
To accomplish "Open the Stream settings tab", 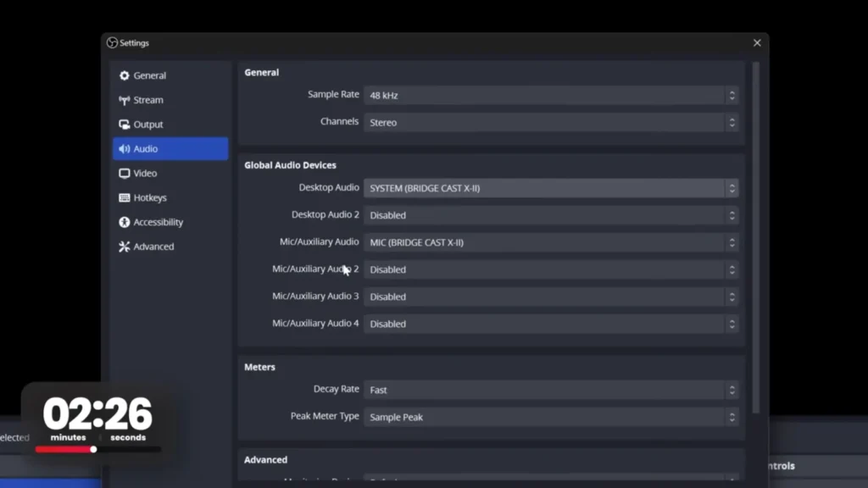I will 170,100.
